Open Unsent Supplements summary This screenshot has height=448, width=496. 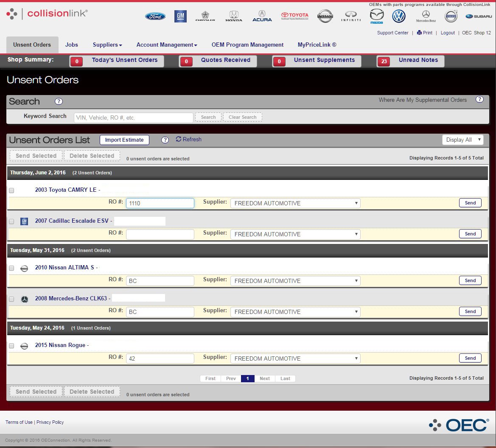(x=317, y=61)
